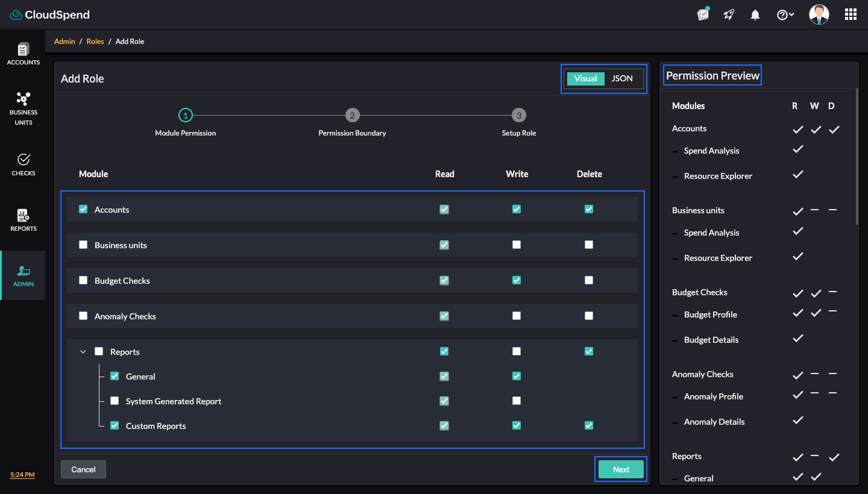The width and height of the screenshot is (868, 494).
Task: Click the user profile avatar
Action: click(x=819, y=14)
